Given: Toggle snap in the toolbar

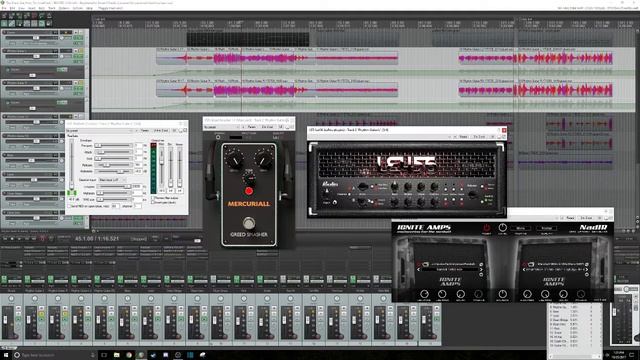Looking at the screenshot, I should coord(41,24).
